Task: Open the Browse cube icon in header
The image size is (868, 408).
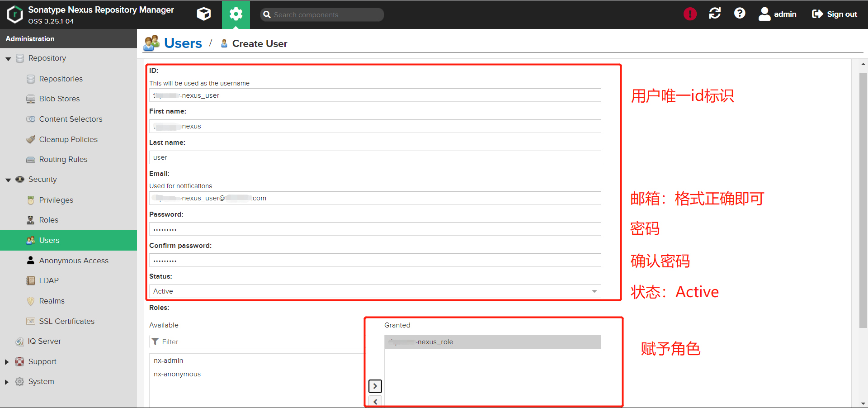Action: pyautogui.click(x=204, y=14)
